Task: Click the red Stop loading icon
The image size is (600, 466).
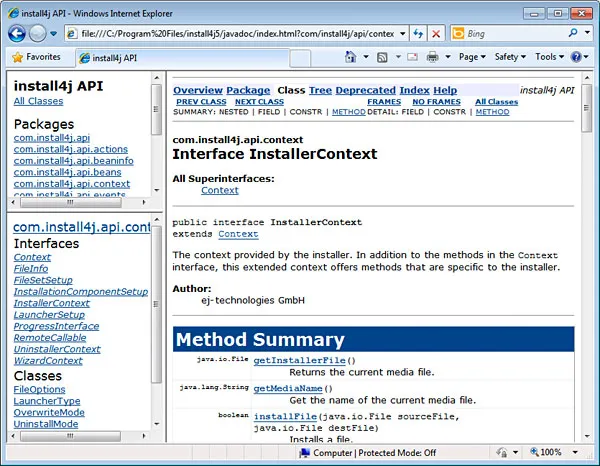Action: [436, 34]
